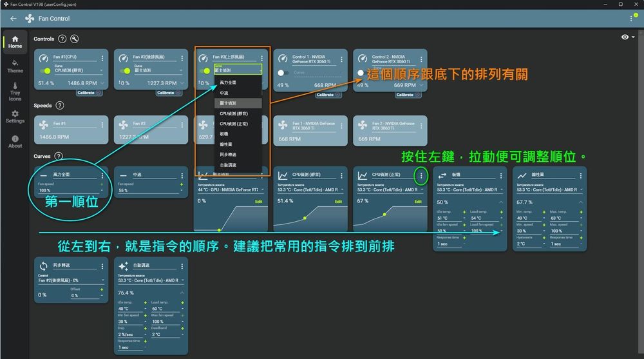644x359 pixels.
Task: Open the Fan #2 control curve dropdown
Action: pos(158,70)
